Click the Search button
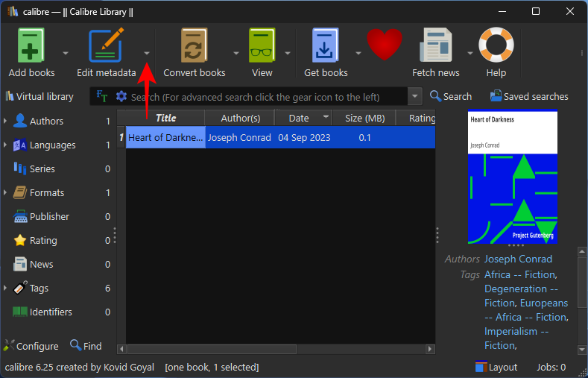 (x=451, y=96)
